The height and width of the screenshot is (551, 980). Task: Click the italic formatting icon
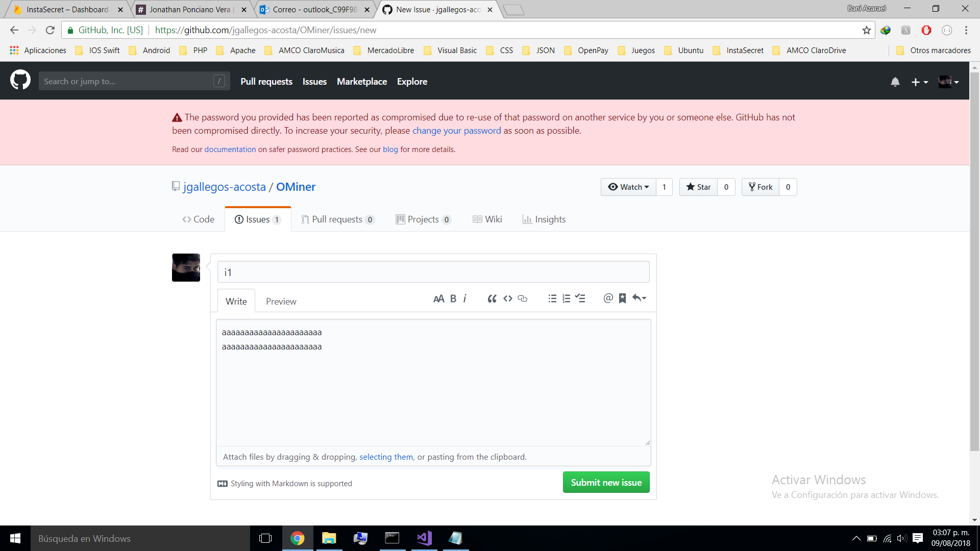(464, 299)
